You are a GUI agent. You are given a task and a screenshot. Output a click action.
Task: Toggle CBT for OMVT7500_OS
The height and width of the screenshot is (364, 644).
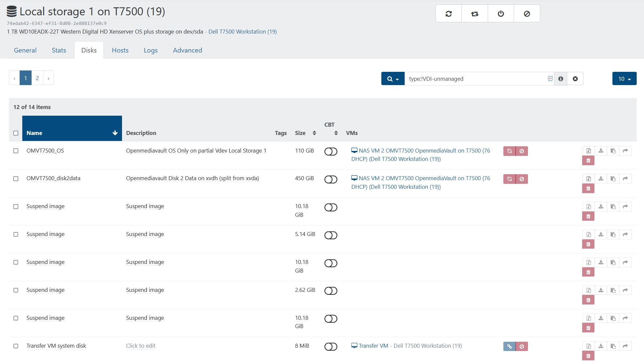tap(331, 151)
